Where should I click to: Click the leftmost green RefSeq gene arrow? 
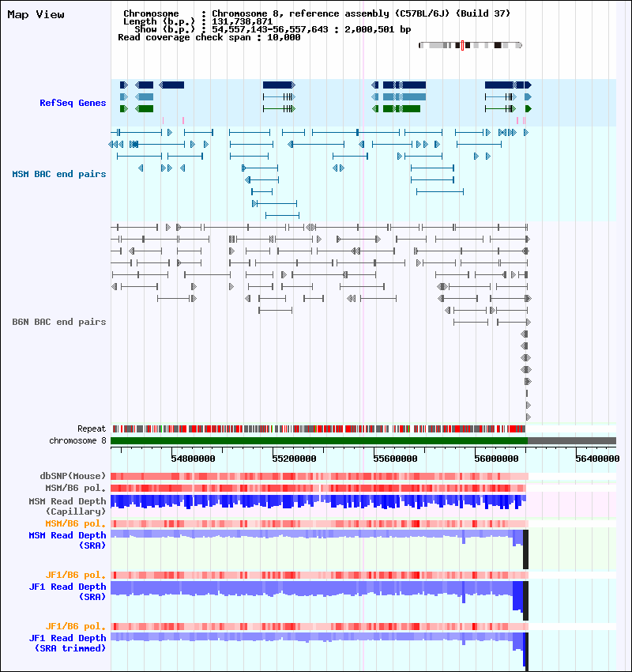click(124, 109)
